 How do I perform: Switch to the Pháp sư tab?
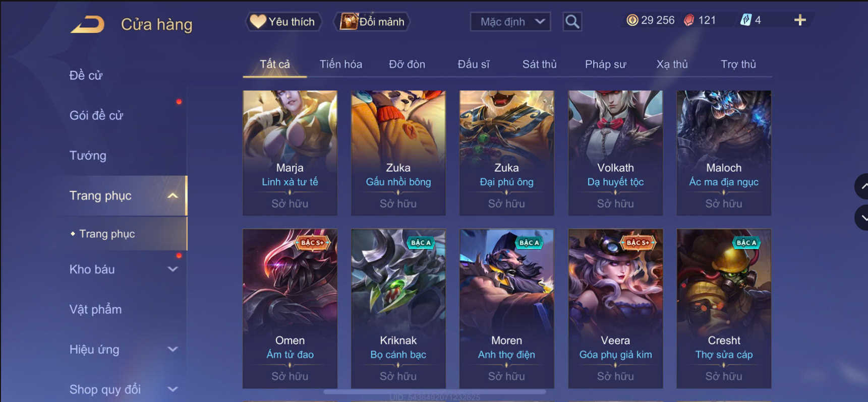pos(605,64)
